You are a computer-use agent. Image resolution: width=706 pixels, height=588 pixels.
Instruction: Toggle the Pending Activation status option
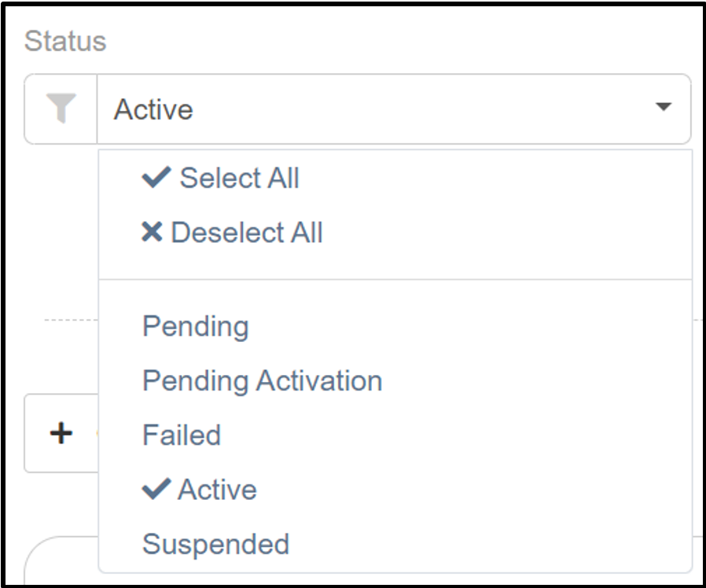pos(395,380)
